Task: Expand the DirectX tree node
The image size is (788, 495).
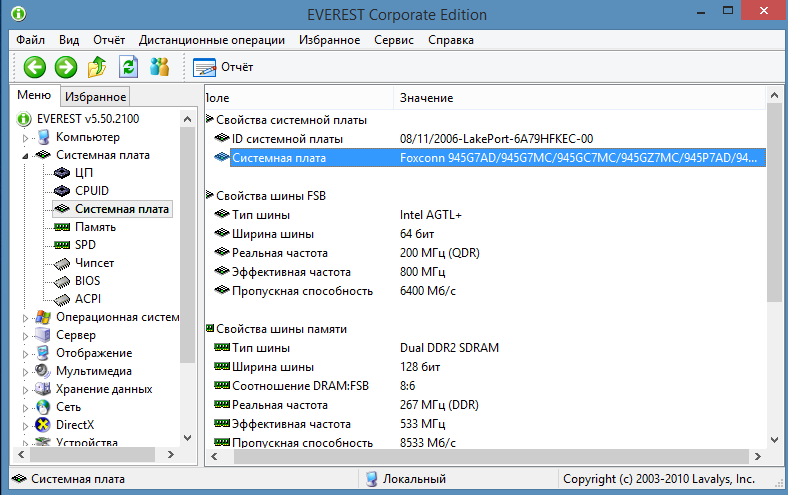Action: point(25,426)
